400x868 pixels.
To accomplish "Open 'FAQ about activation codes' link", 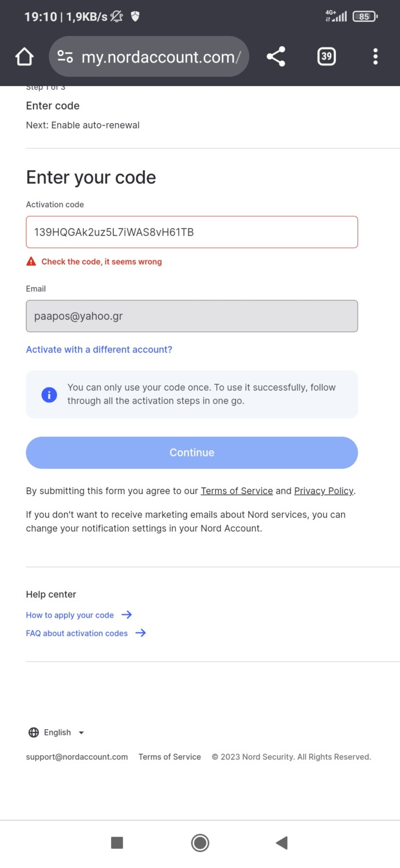I will click(77, 634).
